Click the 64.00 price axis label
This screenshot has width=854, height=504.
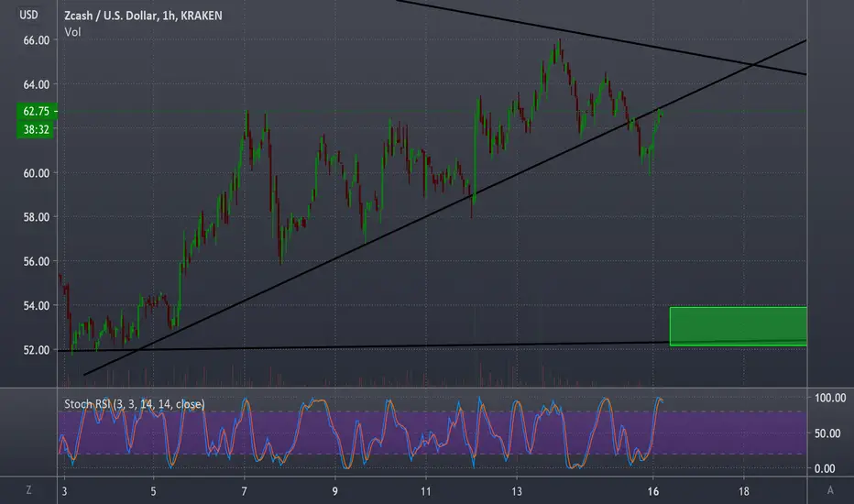point(36,84)
